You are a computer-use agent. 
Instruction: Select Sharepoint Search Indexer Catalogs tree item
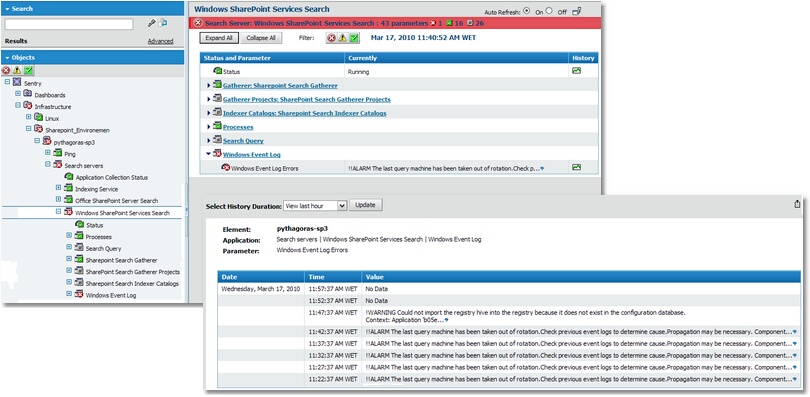point(132,283)
